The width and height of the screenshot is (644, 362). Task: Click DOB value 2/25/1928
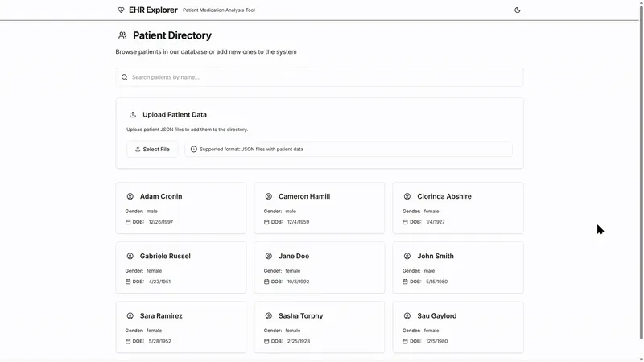pyautogui.click(x=299, y=341)
